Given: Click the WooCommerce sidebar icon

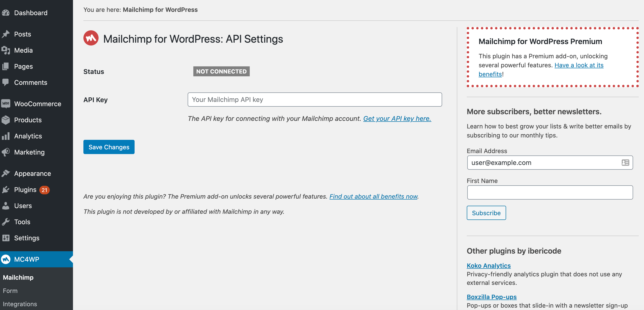Looking at the screenshot, I should (x=7, y=104).
